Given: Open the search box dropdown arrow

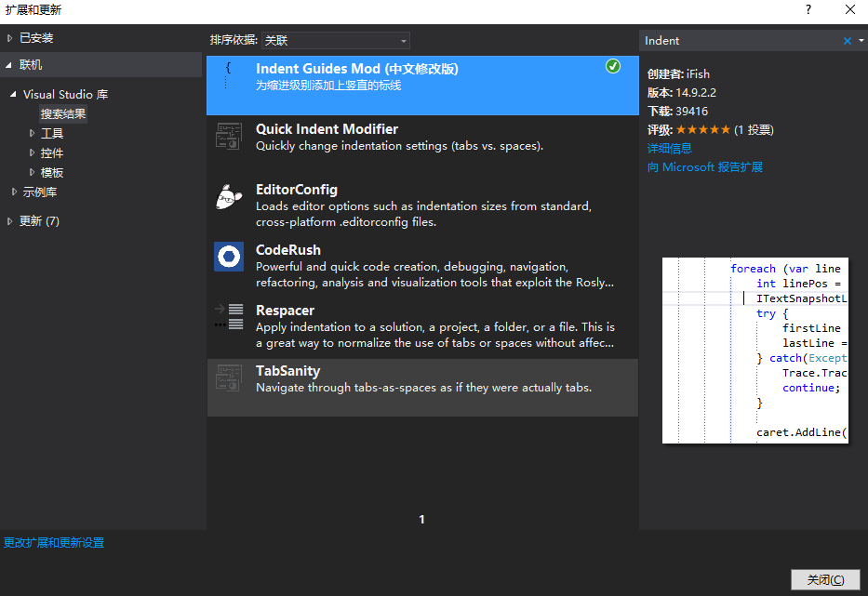Looking at the screenshot, I should click(x=861, y=40).
